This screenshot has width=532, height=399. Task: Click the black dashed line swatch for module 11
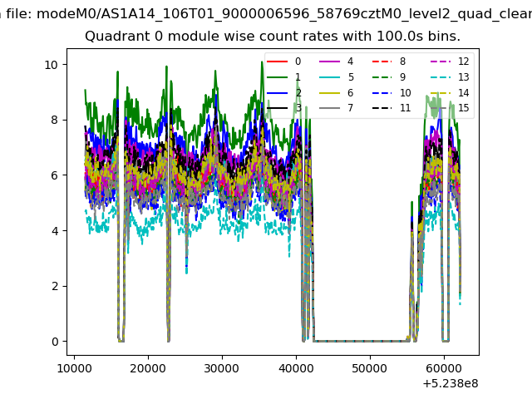click(382, 108)
